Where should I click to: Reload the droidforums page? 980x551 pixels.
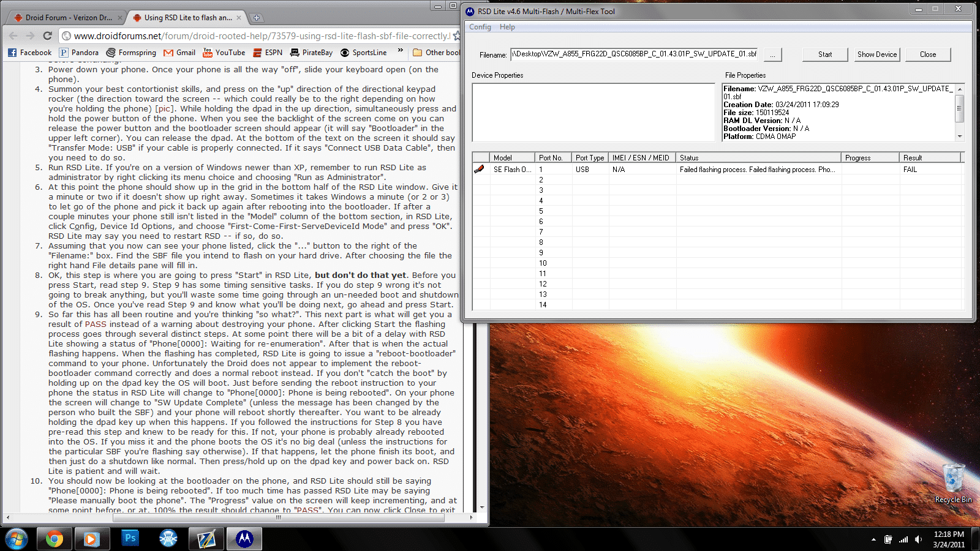pos(47,36)
